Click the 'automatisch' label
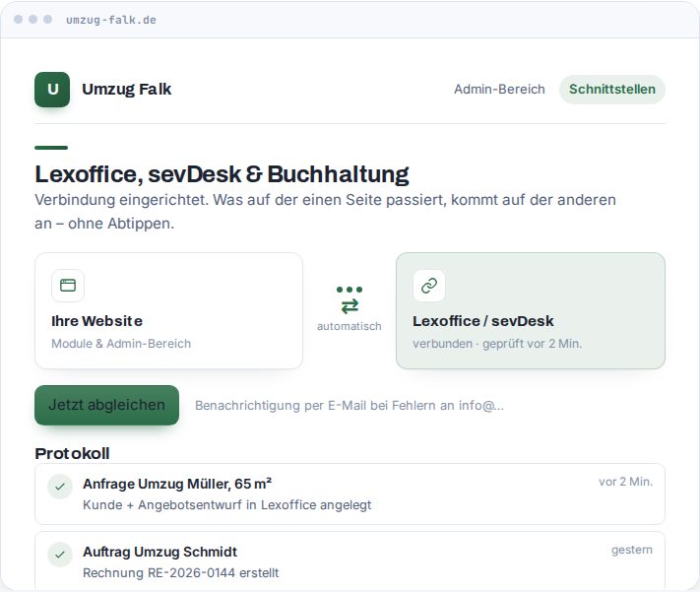The width and height of the screenshot is (700, 592). pyautogui.click(x=350, y=326)
